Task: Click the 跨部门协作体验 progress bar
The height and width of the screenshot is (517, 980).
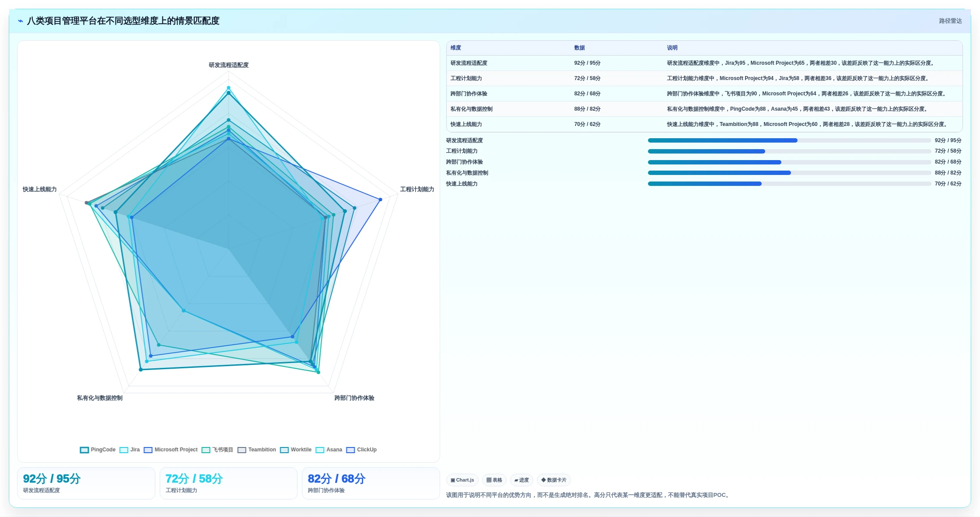Action: coord(789,162)
